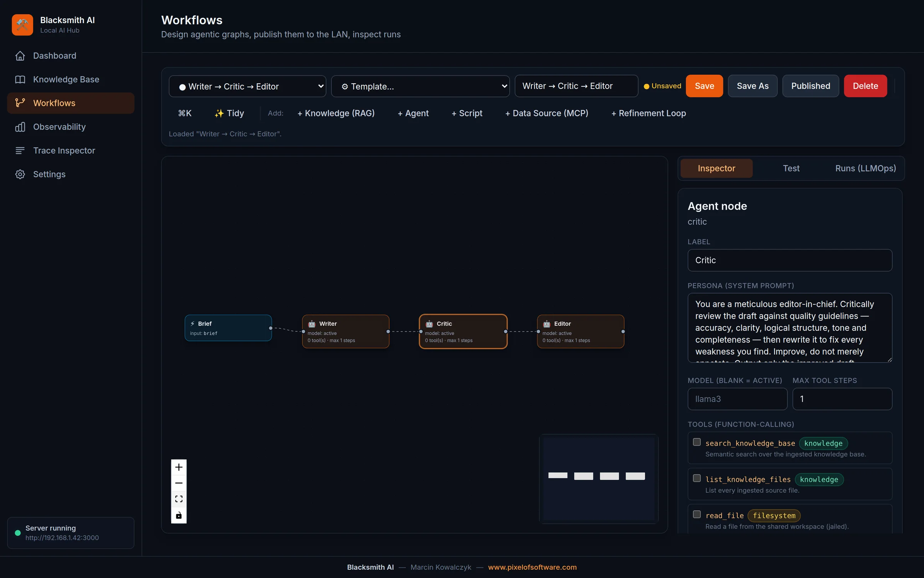Tidy the graph layout
This screenshot has width=924, height=578.
229,113
